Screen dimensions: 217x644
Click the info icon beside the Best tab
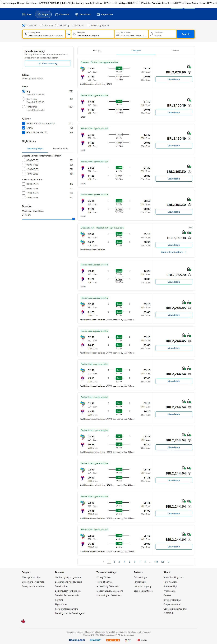[x=100, y=51]
